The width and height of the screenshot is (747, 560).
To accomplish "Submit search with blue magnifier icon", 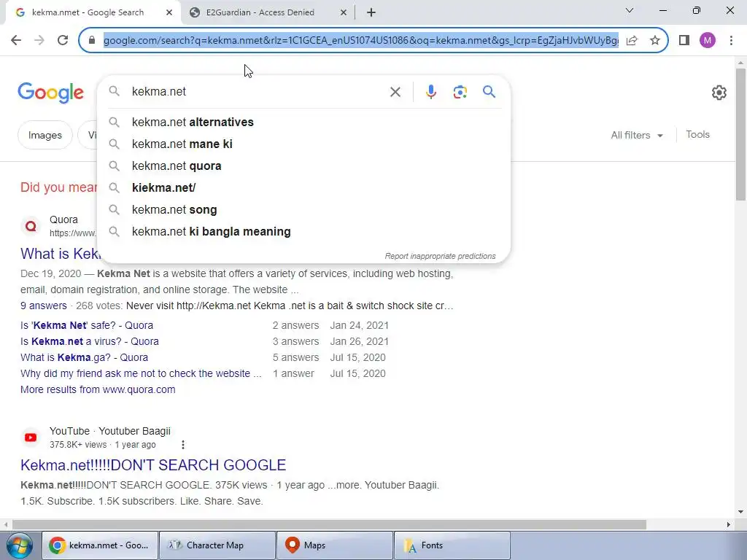I will pyautogui.click(x=489, y=91).
